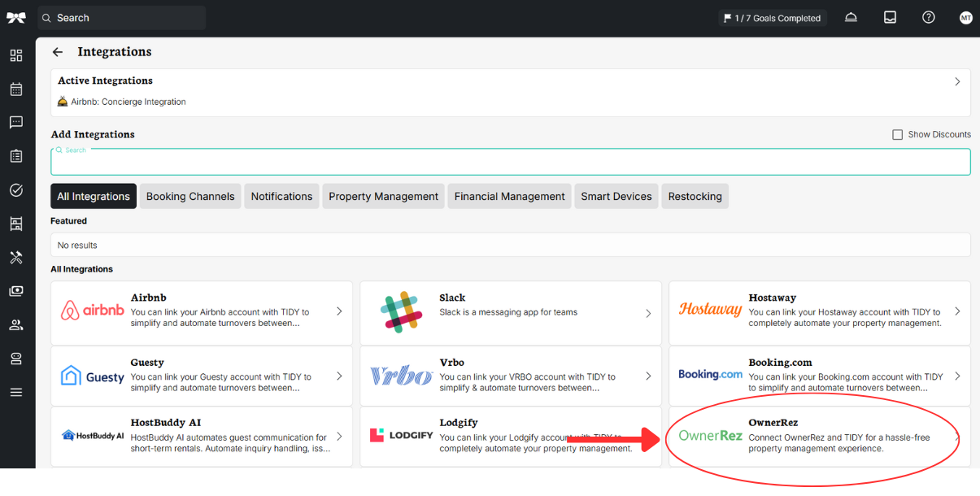Switch to the Booking Channels tab

click(x=190, y=196)
